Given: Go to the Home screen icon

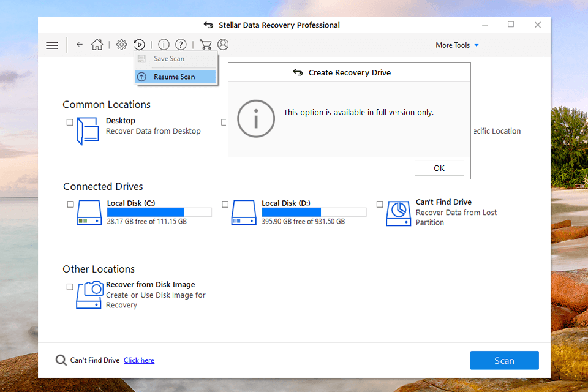Looking at the screenshot, I should tap(97, 45).
